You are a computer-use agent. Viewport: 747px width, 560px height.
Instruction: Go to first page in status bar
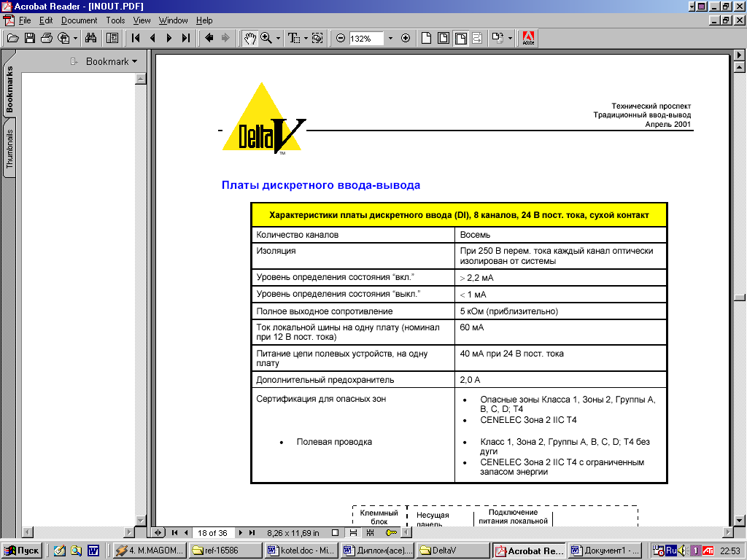coord(174,532)
